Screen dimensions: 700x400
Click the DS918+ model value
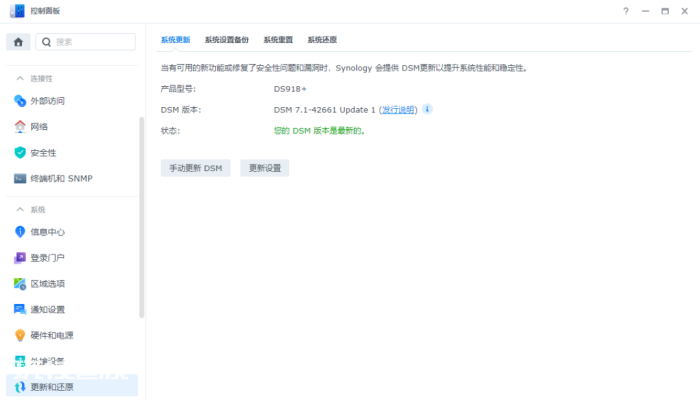[290, 89]
